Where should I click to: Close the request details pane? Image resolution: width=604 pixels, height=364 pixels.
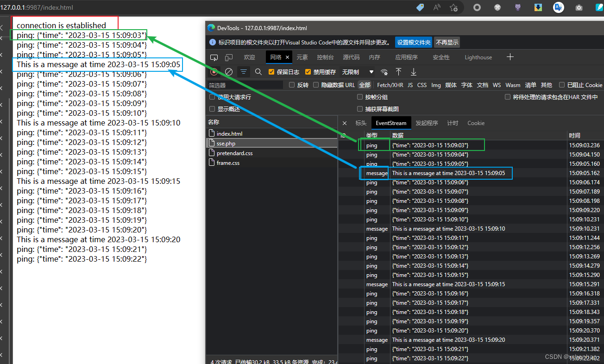point(345,123)
